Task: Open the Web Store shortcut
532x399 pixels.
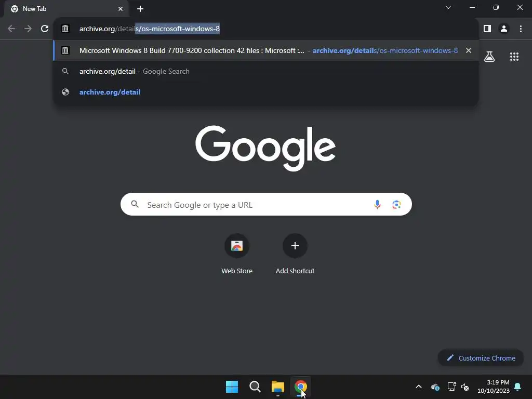Action: tap(237, 254)
